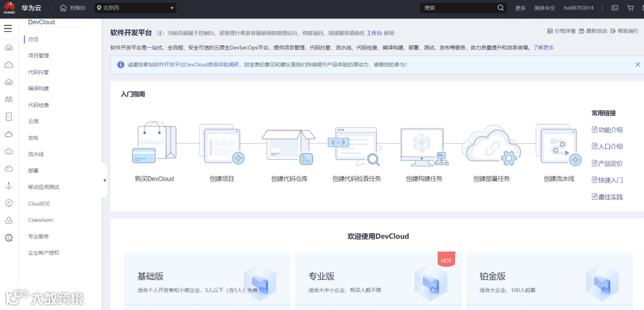Click the 创建流水线 icon

click(x=559, y=145)
